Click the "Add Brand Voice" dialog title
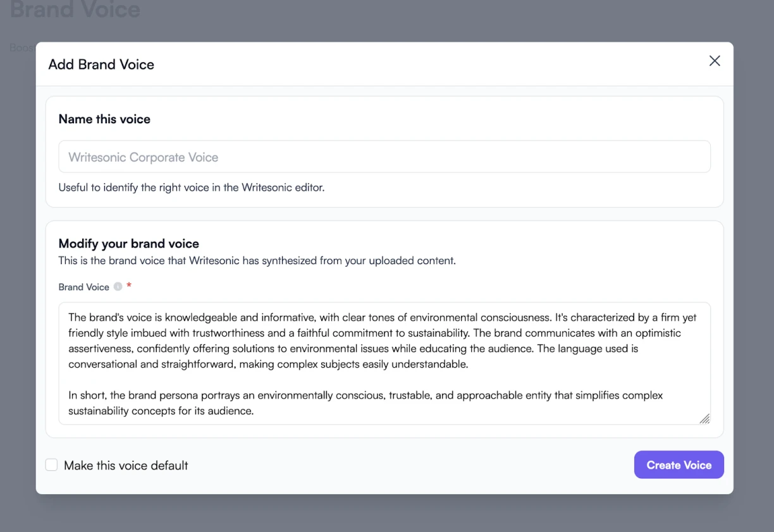Image resolution: width=774 pixels, height=532 pixels. tap(101, 64)
